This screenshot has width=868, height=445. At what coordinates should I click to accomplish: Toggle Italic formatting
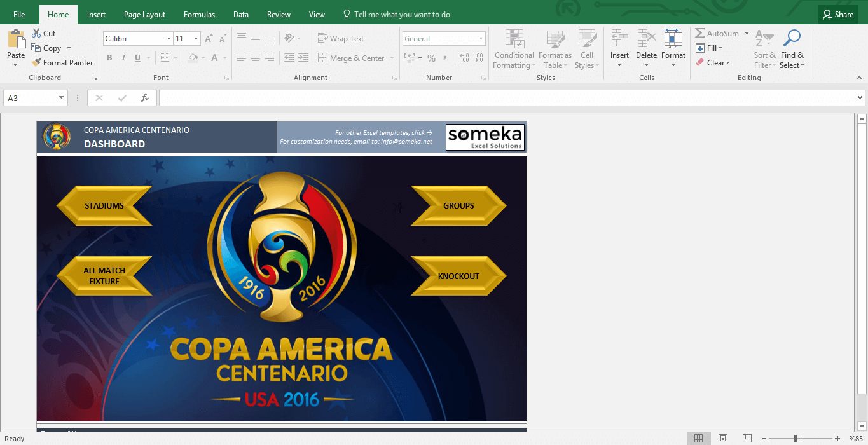click(x=124, y=58)
